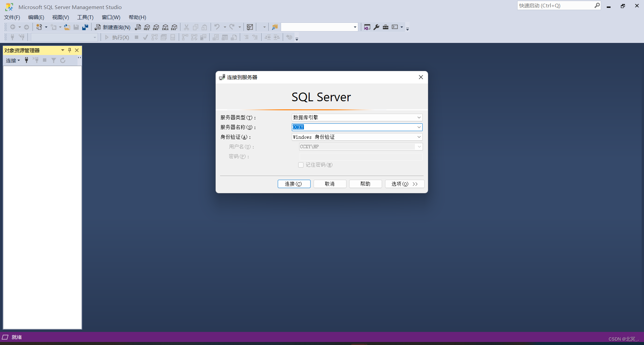Screen dimensions: 644x345
Task: Click the command window icon
Action: click(395, 27)
